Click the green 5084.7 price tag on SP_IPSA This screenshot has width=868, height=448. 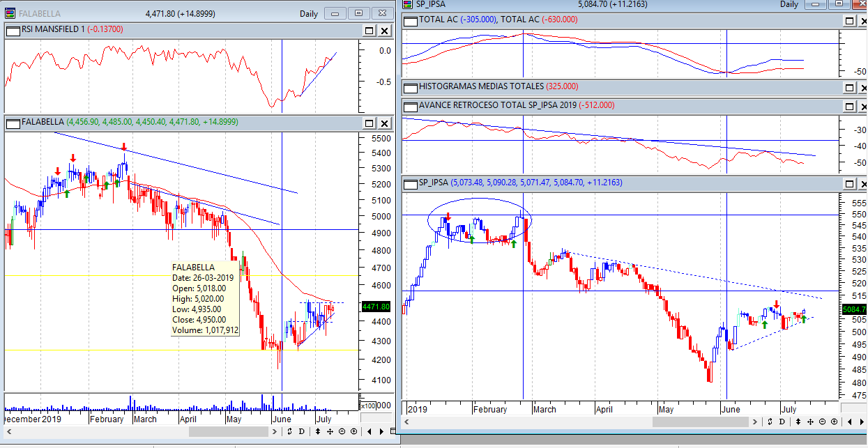(854, 309)
